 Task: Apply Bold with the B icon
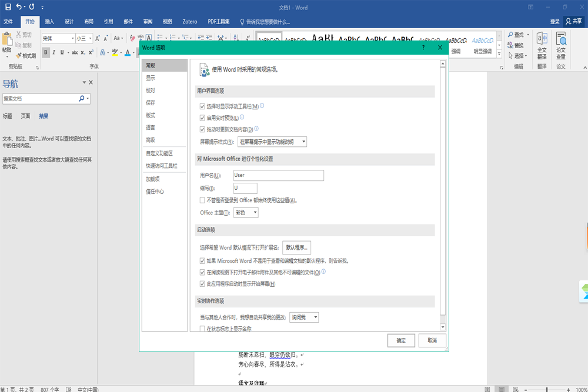pyautogui.click(x=46, y=52)
